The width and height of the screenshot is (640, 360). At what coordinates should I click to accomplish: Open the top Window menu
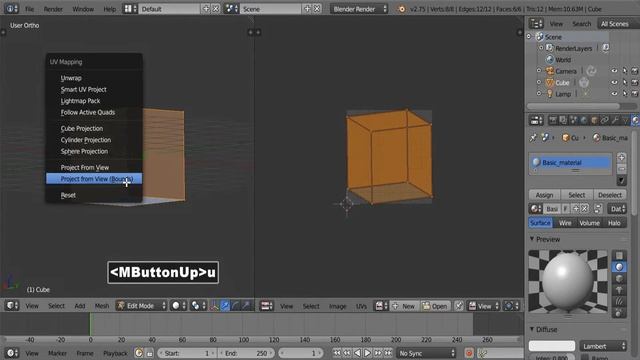83,9
